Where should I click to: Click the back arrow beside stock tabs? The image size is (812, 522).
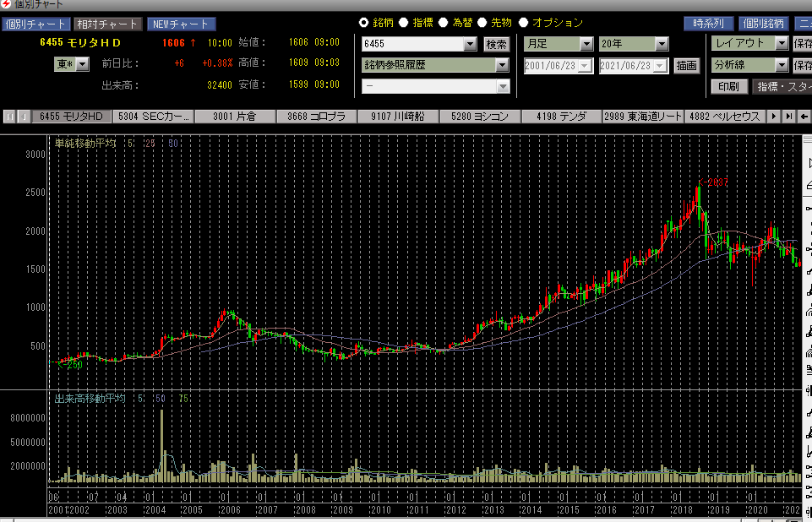804,117
